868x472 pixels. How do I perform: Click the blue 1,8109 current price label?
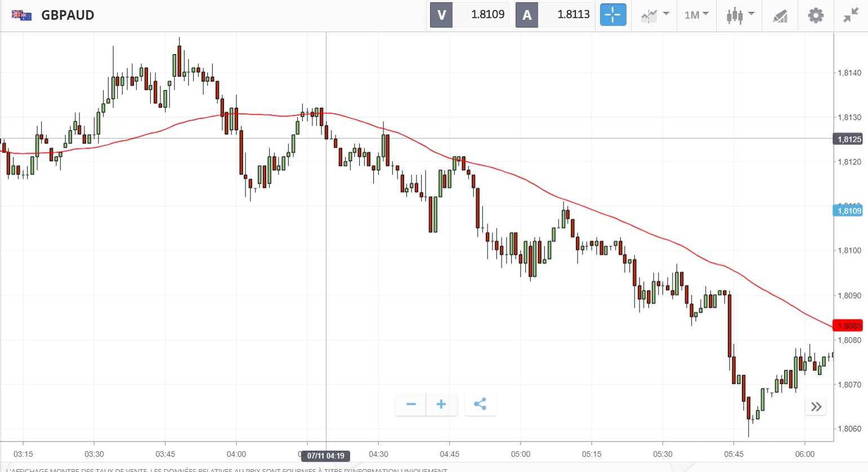click(x=849, y=211)
